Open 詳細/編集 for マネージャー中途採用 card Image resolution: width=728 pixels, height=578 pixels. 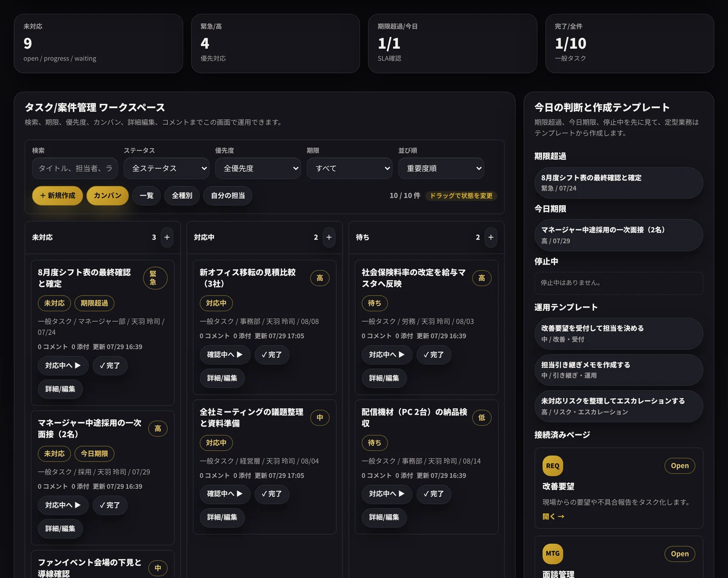(60, 529)
